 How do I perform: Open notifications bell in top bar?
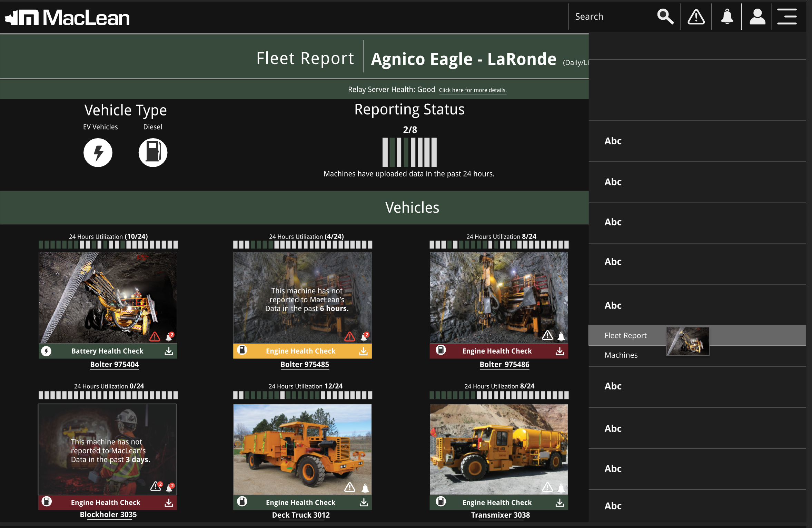click(x=727, y=17)
